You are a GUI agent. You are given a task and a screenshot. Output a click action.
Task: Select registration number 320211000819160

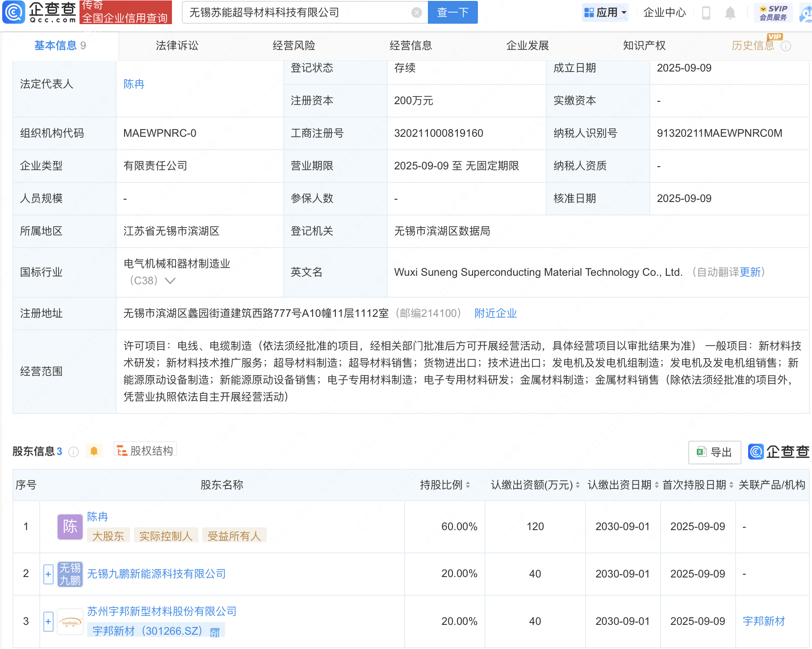click(x=439, y=133)
